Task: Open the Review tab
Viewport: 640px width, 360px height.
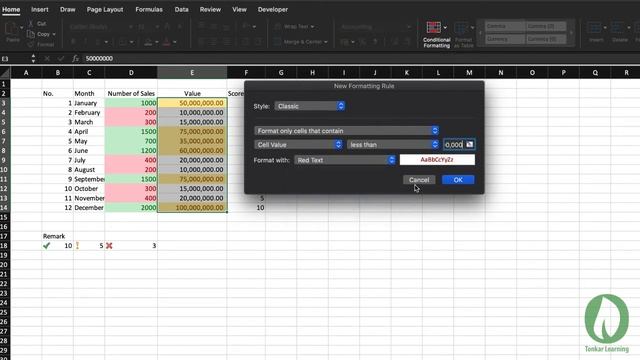Action: pyautogui.click(x=210, y=9)
